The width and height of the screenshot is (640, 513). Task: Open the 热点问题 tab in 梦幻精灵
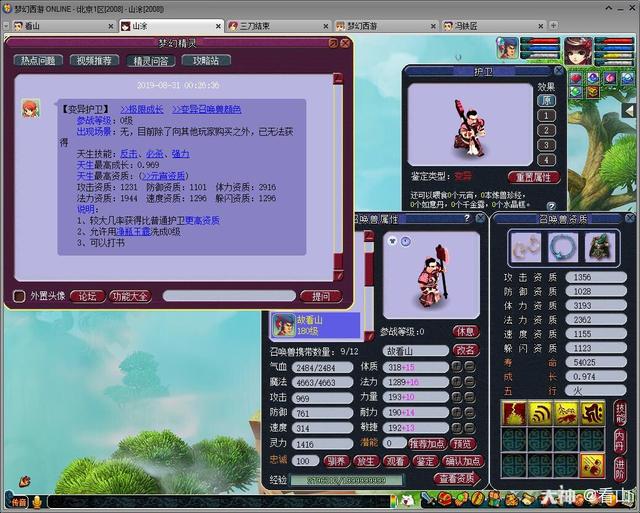pos(38,60)
